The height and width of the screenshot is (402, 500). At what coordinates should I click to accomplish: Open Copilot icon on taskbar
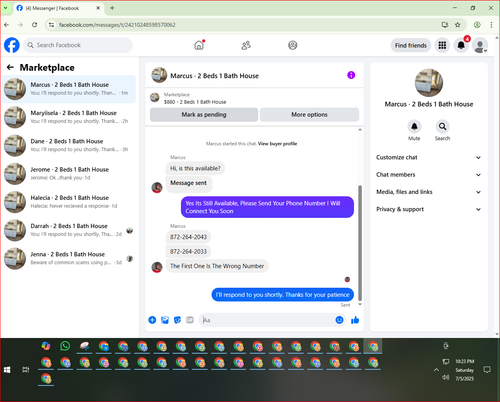coord(46,346)
